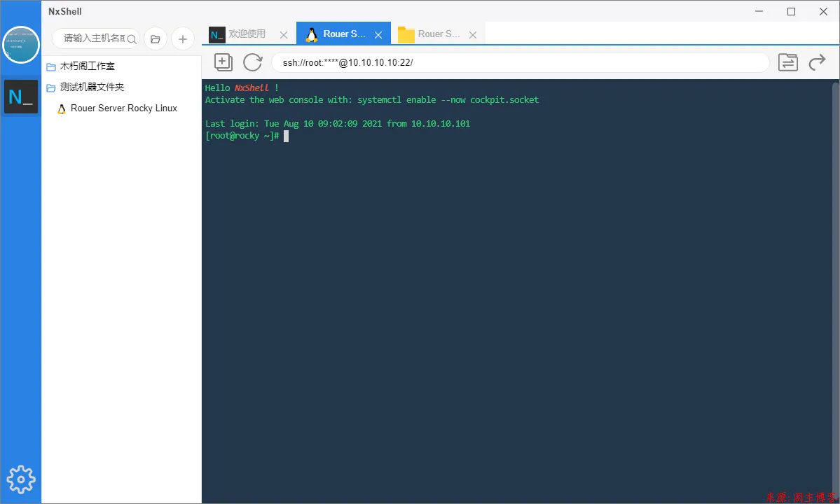Minimize the NxShell window
The image size is (840, 504).
(759, 12)
